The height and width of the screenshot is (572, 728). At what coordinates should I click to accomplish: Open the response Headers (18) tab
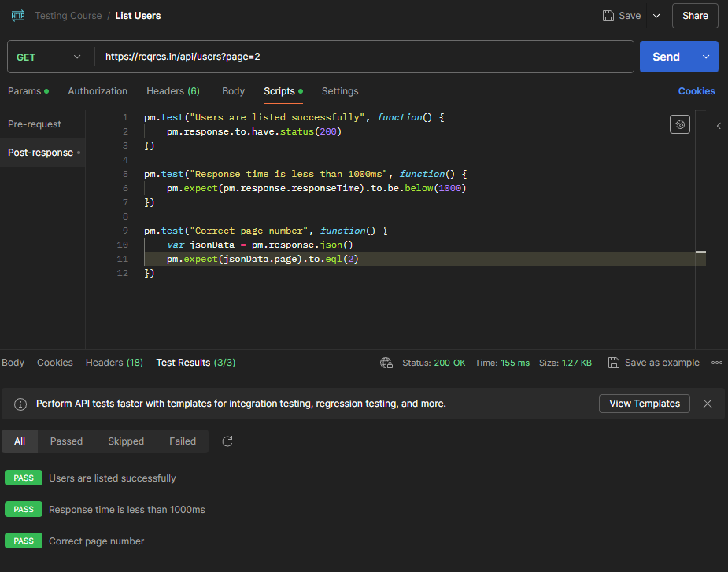coord(114,363)
